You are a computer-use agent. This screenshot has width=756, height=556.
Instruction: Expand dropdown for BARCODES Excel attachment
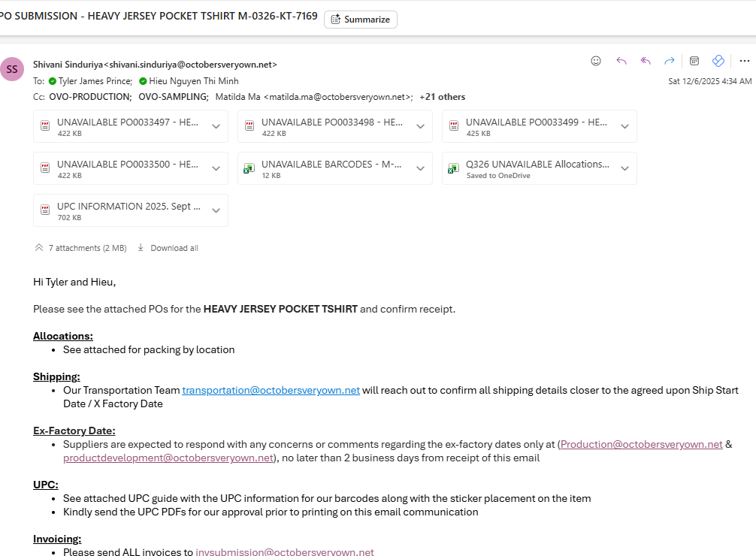coord(420,168)
